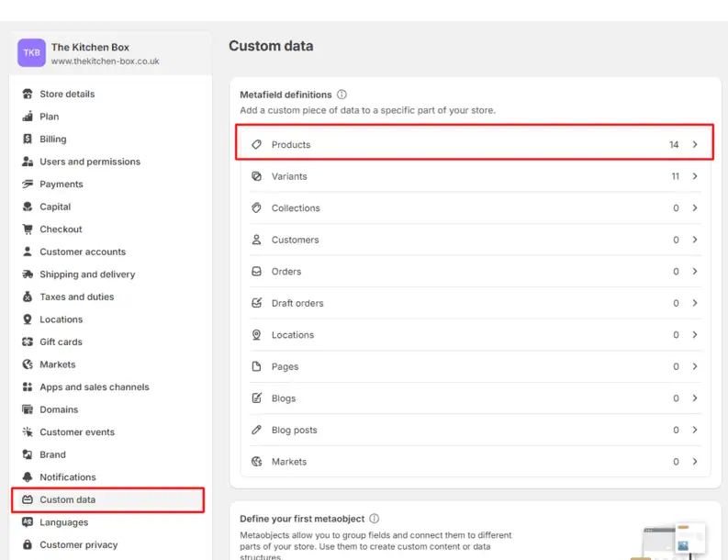Click the Collections icon in metafield list
Viewport: 728px width, 560px height.
[x=256, y=207]
